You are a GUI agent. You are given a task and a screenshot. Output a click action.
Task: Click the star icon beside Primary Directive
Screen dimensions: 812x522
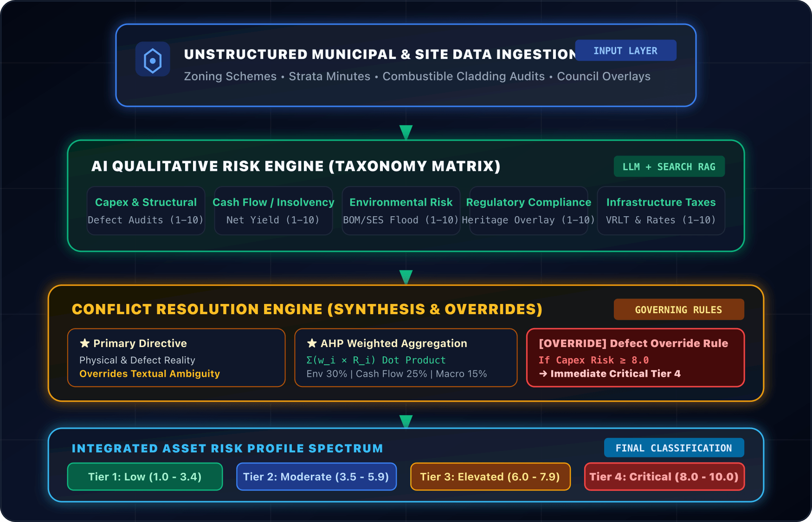coord(84,343)
